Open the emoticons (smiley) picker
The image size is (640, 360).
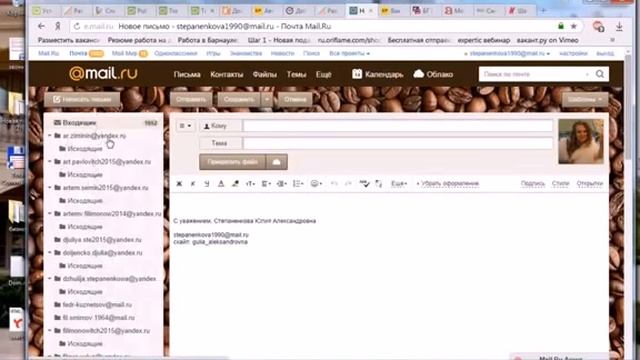316,184
